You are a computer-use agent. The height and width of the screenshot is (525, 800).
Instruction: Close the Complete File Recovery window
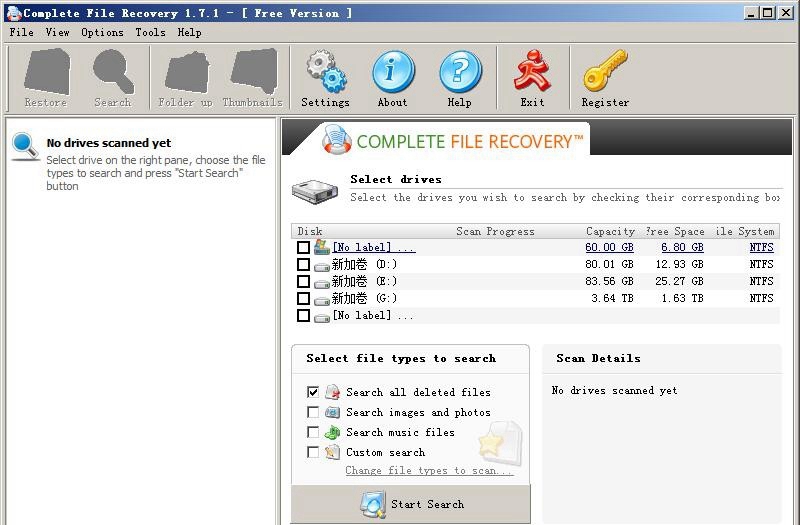pos(785,13)
